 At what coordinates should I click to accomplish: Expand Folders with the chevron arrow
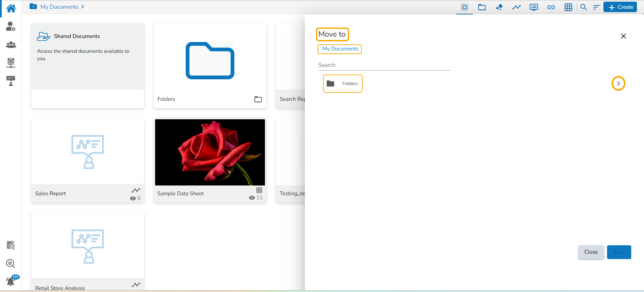click(618, 83)
